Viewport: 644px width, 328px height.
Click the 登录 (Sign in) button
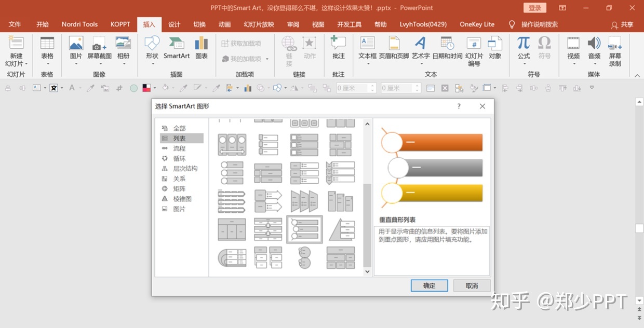pyautogui.click(x=535, y=8)
